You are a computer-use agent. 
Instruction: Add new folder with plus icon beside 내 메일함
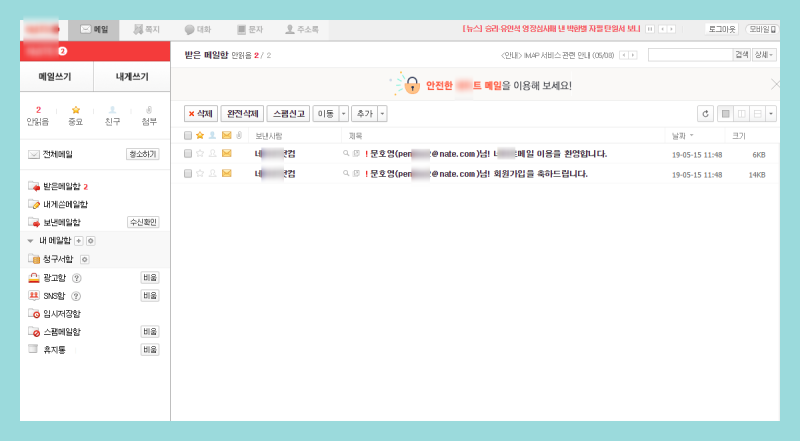coord(79,240)
